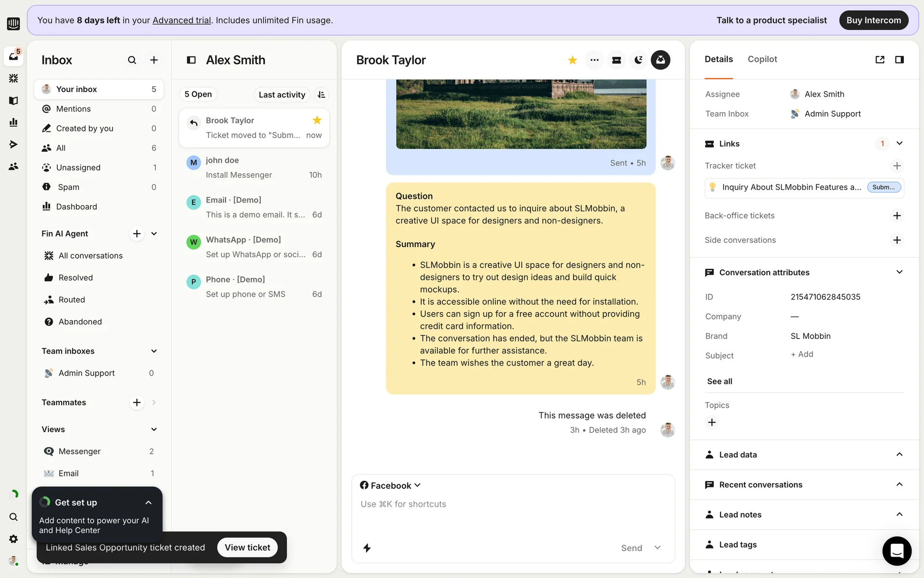
Task: Switch to the Copilot tab
Action: 762,59
